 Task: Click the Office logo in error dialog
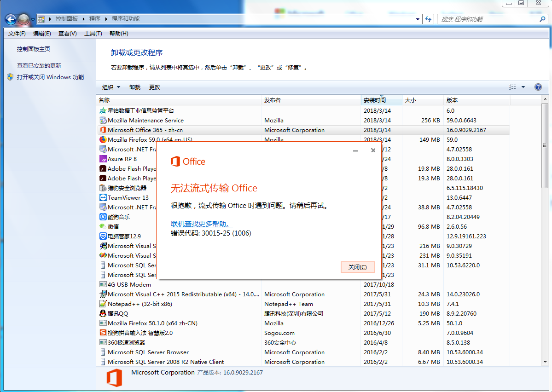tap(188, 161)
